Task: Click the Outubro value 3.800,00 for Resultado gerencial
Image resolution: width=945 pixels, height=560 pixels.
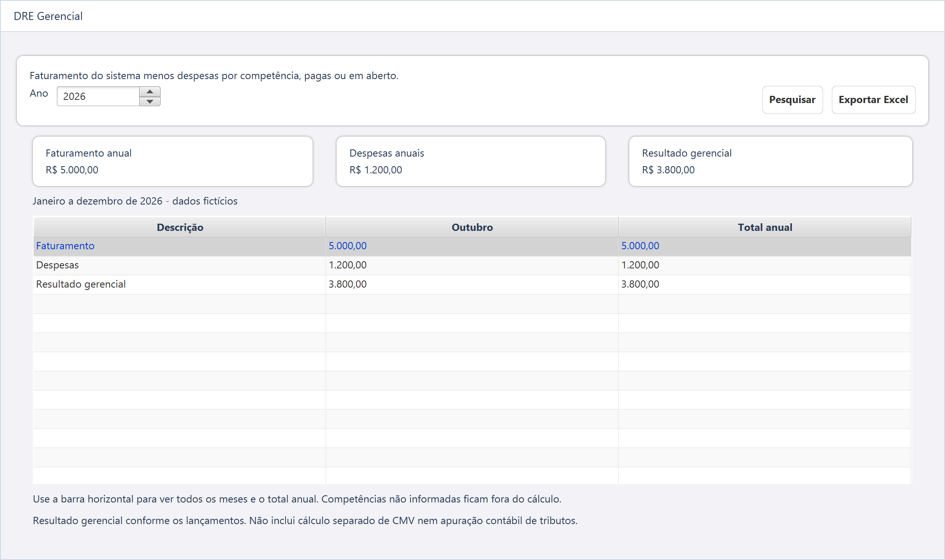Action: (x=347, y=284)
